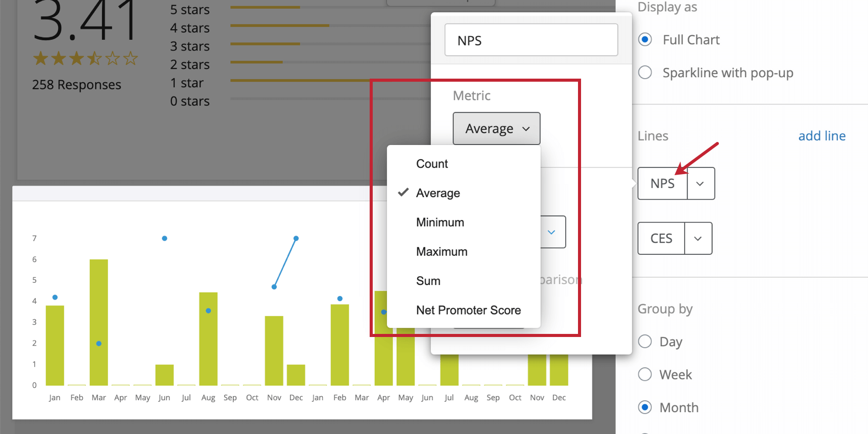
Task: Click the add line link
Action: click(822, 136)
